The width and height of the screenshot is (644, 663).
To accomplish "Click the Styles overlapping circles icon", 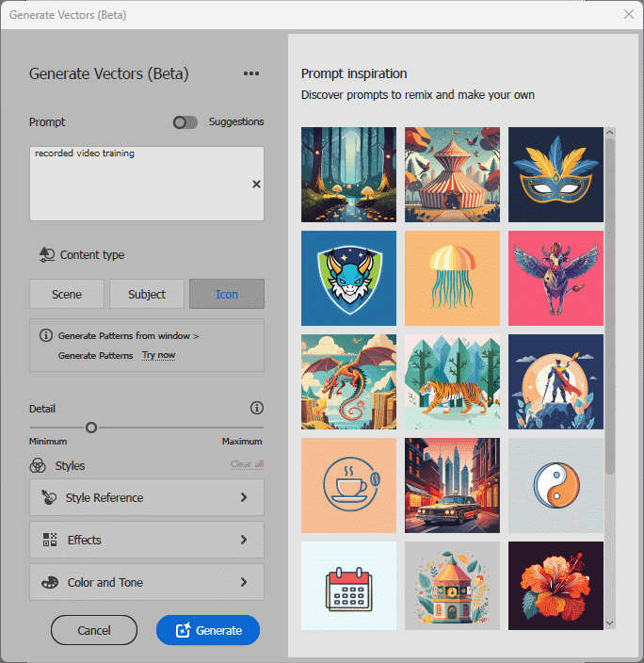I will point(38,465).
